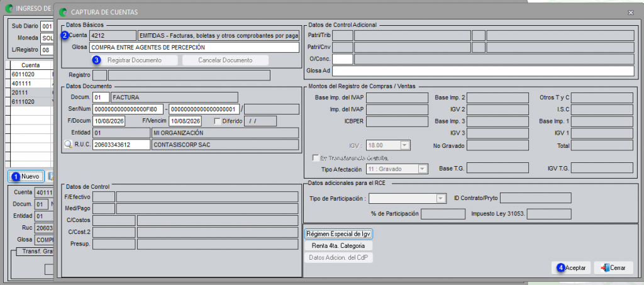
Task: Click the C/Costos code field
Action: pos(114,221)
